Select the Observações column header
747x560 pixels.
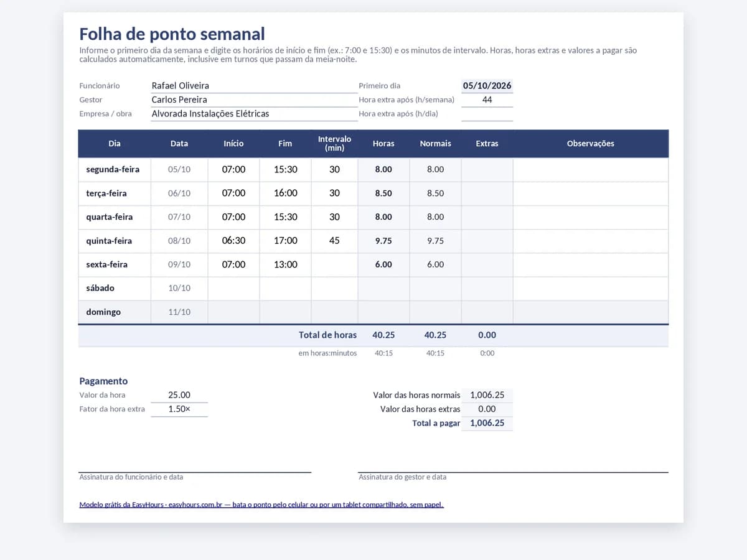tap(591, 144)
